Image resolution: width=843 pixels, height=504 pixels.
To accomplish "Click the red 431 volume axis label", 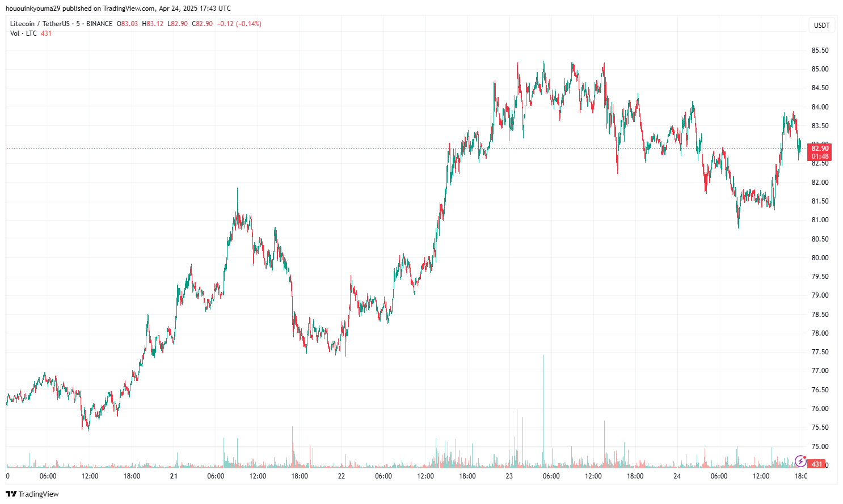I will [817, 464].
